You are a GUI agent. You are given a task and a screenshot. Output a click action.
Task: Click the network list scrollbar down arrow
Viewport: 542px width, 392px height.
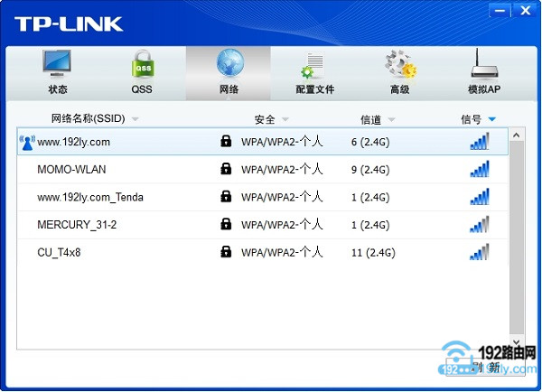[x=517, y=342]
